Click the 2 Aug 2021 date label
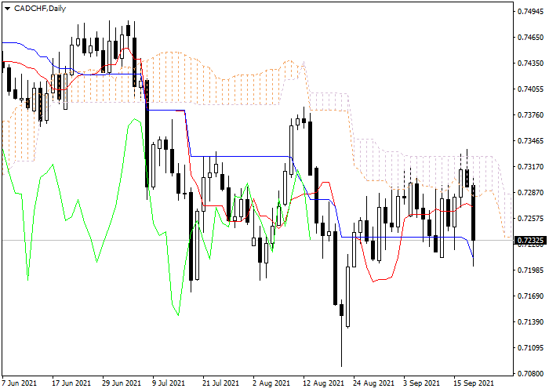The width and height of the screenshot is (549, 392). (271, 383)
